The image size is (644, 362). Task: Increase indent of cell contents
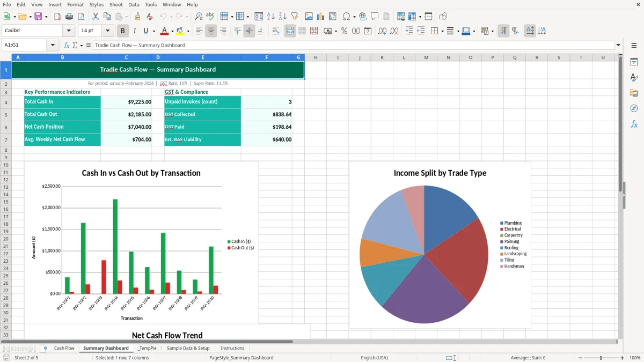click(x=409, y=31)
